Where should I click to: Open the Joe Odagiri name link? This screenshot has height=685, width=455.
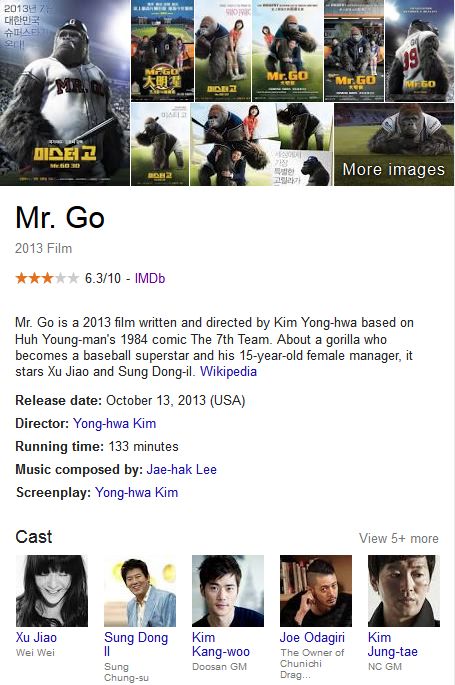[x=312, y=637]
